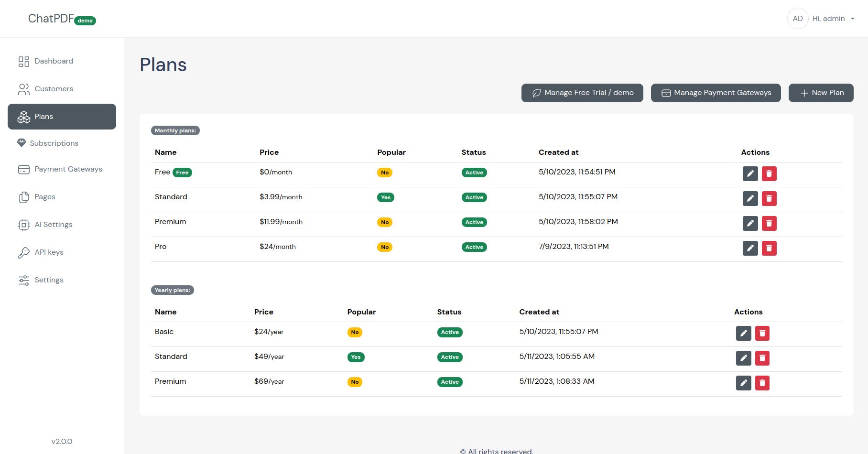Create a New Plan
The image size is (868, 454).
(x=821, y=93)
